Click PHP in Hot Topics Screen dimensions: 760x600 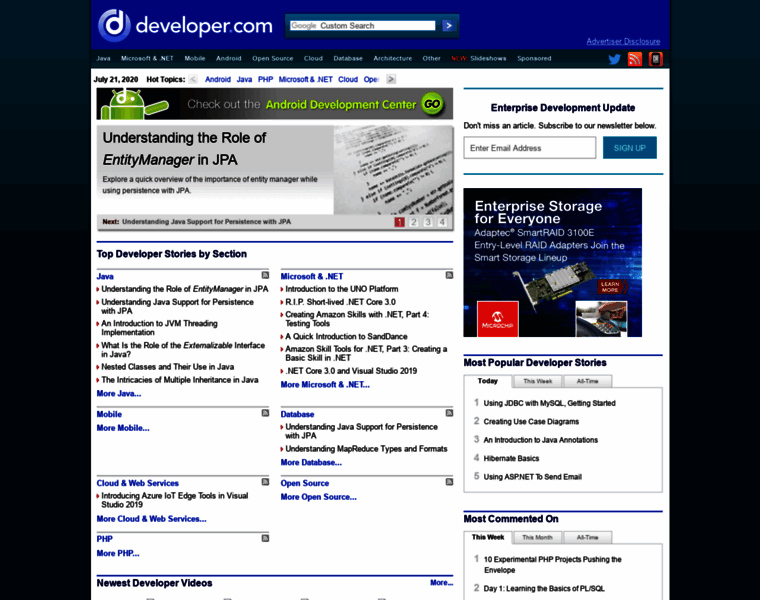pos(265,79)
